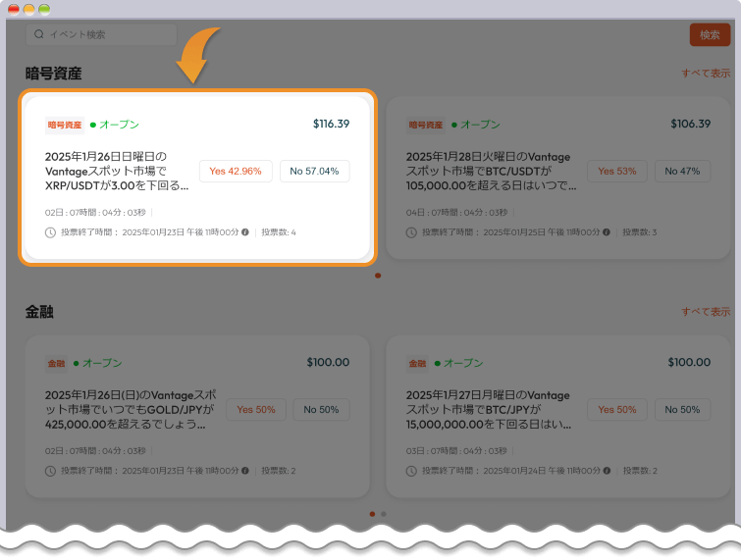The width and height of the screenshot is (741, 560).
Task: Open the BTC/USDT 105,000.00 event title
Action: (491, 171)
